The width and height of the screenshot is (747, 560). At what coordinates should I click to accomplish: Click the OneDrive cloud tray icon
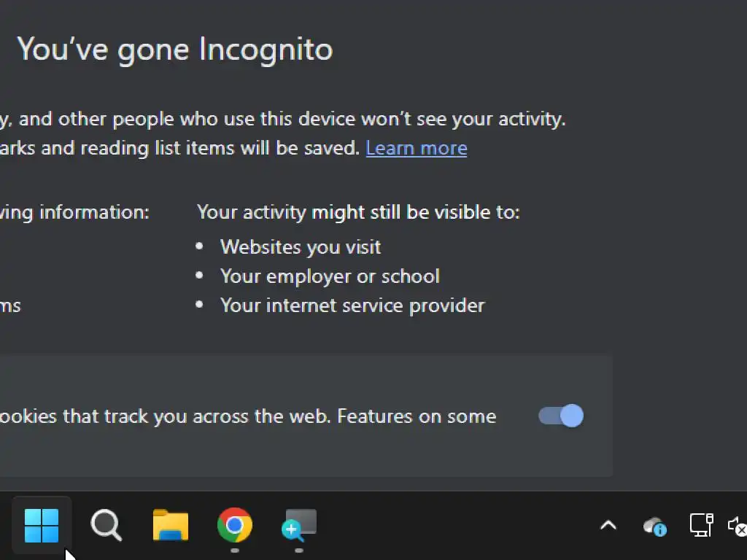[x=654, y=525]
